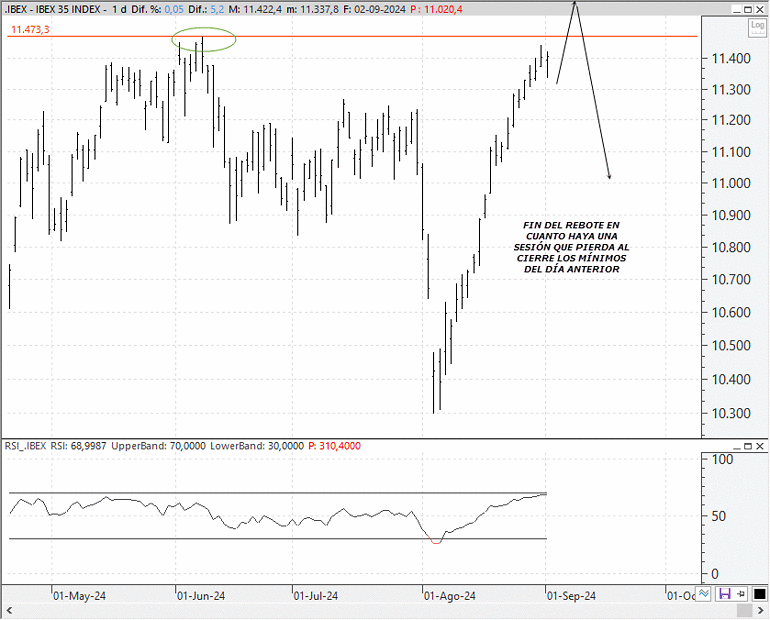Click the horizontal scrollbar thumb

745,611
